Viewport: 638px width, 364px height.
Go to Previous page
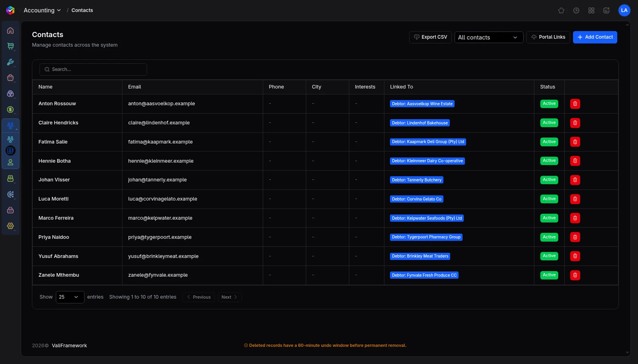[199, 297]
